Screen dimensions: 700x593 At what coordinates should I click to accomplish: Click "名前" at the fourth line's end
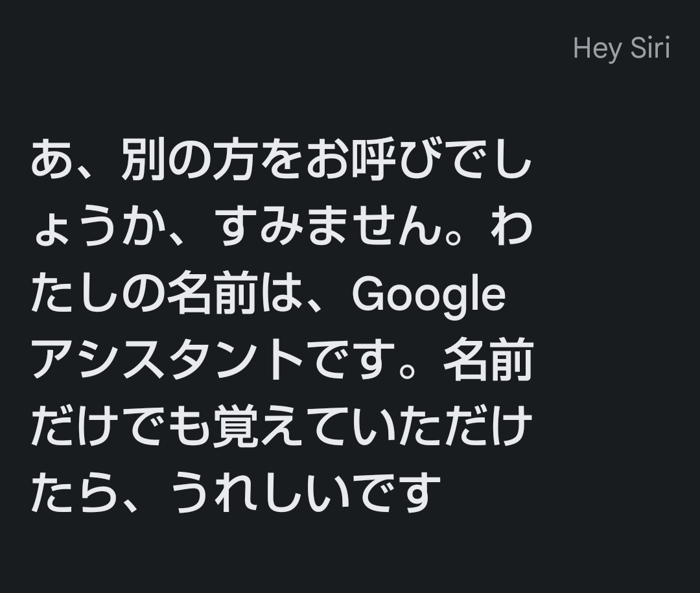coord(487,360)
